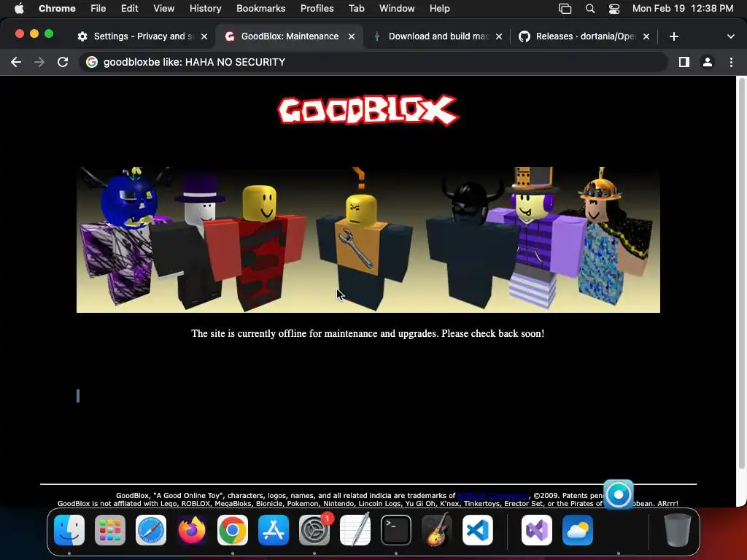Image resolution: width=747 pixels, height=560 pixels.
Task: Click the characters banner image
Action: click(368, 239)
